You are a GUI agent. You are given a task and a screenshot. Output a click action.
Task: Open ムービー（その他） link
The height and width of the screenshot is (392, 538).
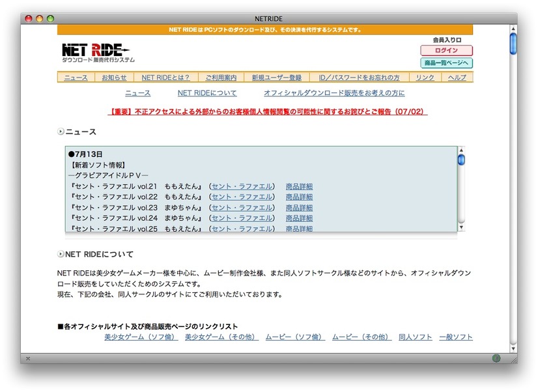pyautogui.click(x=361, y=337)
